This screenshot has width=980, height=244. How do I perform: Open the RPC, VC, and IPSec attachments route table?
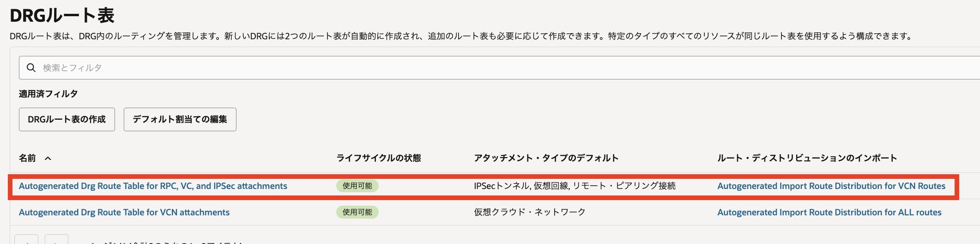pos(153,186)
